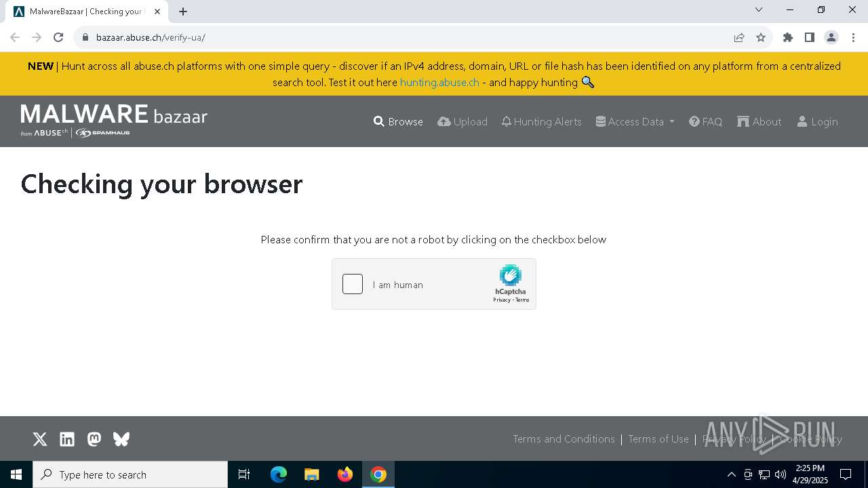
Task: Select the MalwareBazaar browser tab
Action: pos(87,12)
